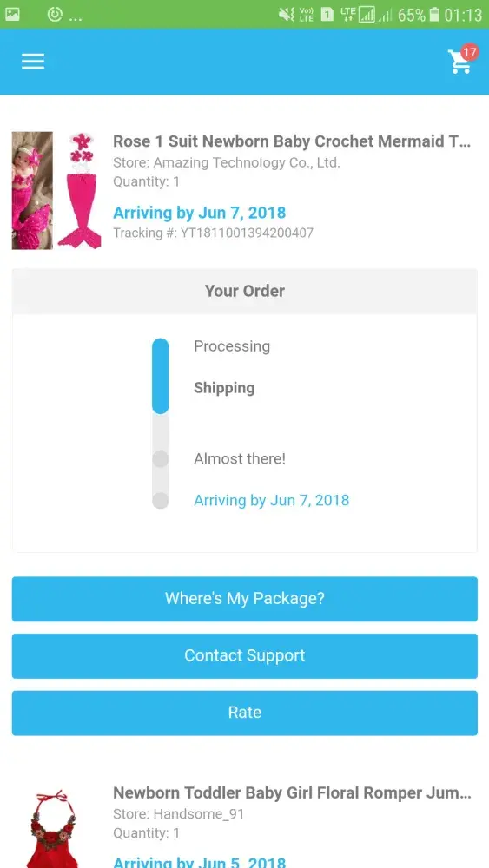Screen dimensions: 489x868
Task: Tap the Almost there! progress dot
Action: [x=160, y=459]
